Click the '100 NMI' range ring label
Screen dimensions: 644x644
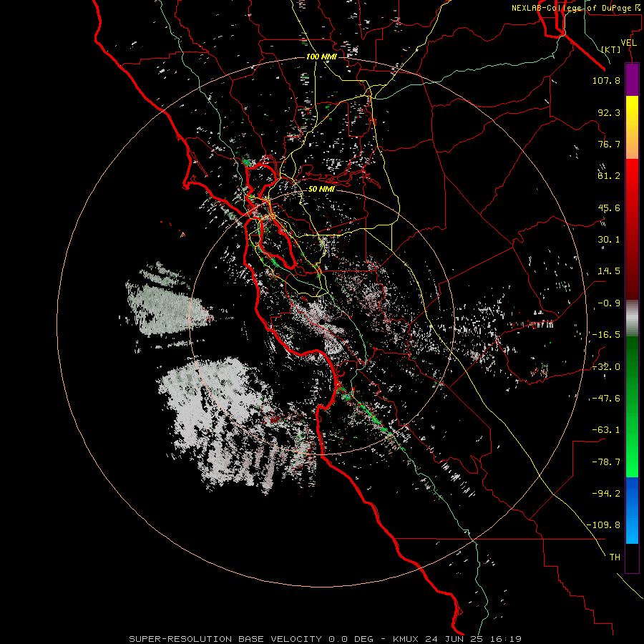(x=321, y=57)
